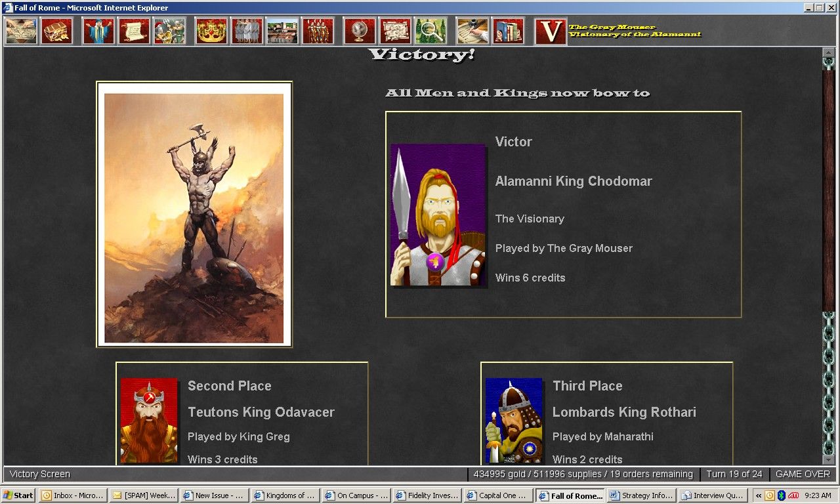840x504 pixels.
Task: Click the yellow tray icon beside Bluetooth
Action: pos(770,495)
